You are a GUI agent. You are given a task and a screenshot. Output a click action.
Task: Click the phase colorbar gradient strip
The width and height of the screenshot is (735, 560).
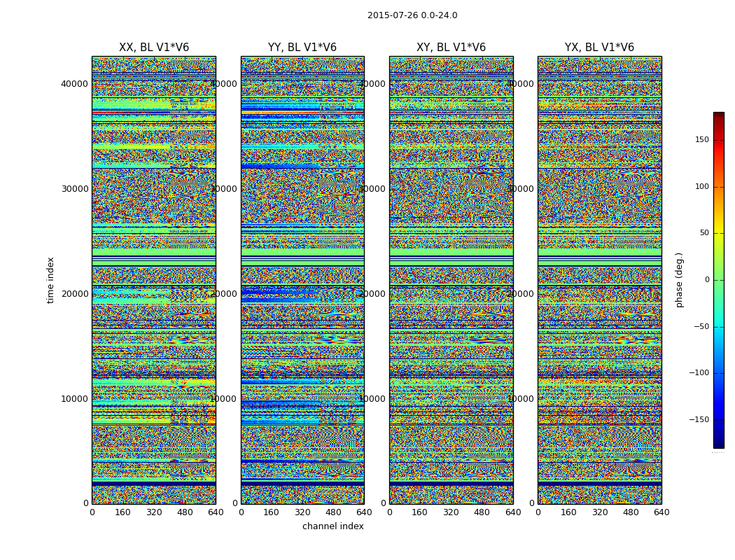719,280
